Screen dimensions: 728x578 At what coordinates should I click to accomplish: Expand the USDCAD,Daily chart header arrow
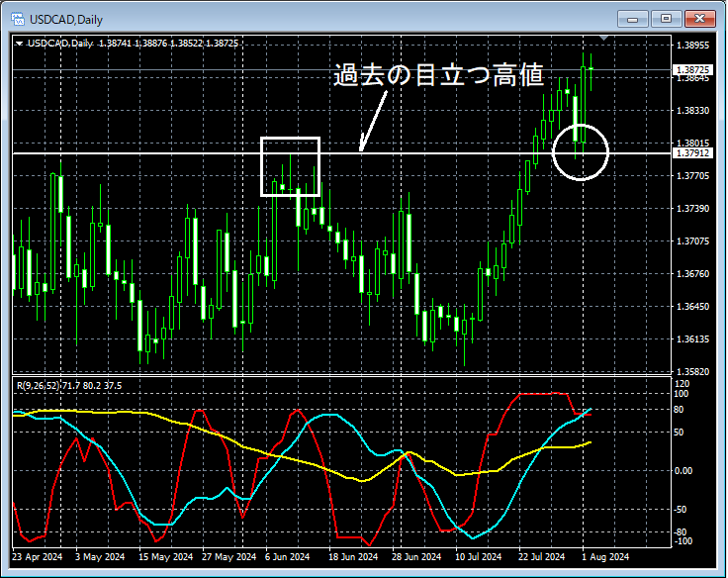tap(20, 44)
